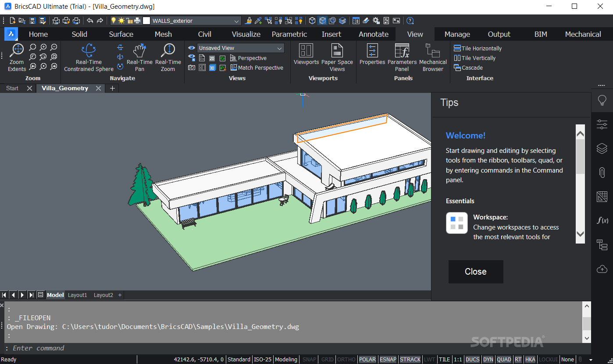The width and height of the screenshot is (613, 364).
Task: Click Match Perspective
Action: tap(257, 67)
